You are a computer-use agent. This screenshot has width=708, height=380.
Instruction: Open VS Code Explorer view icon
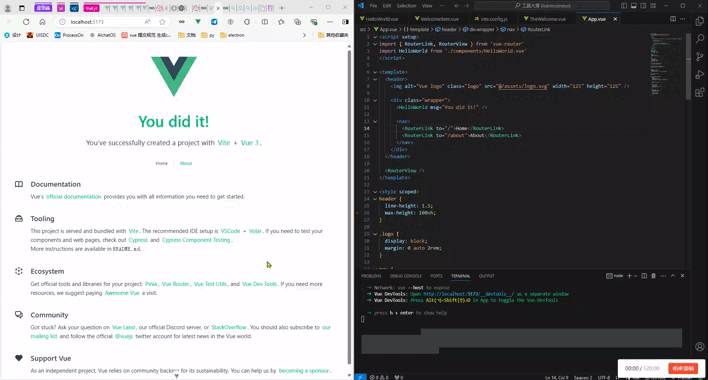tap(699, 21)
